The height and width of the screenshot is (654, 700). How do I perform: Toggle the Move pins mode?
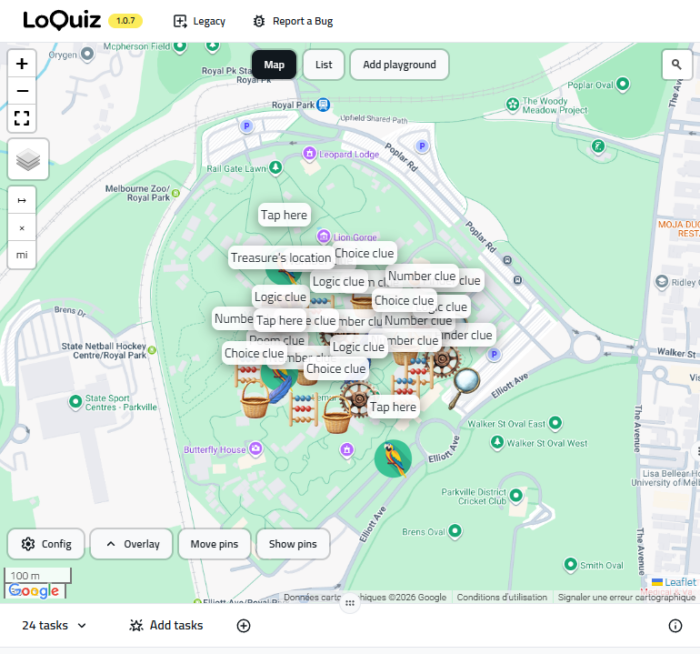pyautogui.click(x=214, y=544)
